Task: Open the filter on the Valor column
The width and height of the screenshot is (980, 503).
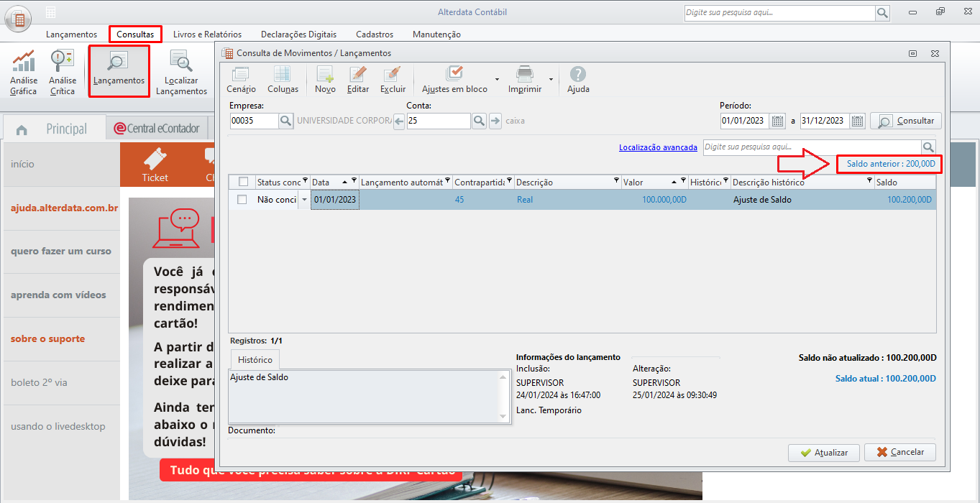Action: pos(683,180)
